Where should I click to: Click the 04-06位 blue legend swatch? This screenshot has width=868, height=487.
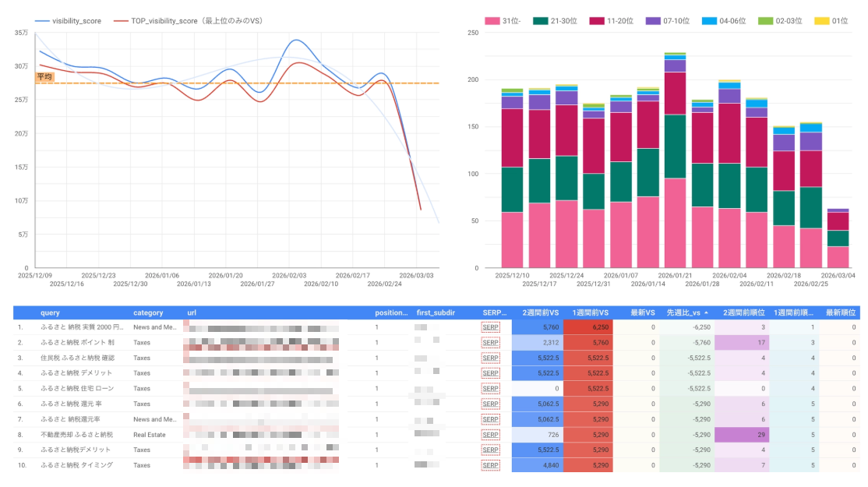click(x=708, y=21)
